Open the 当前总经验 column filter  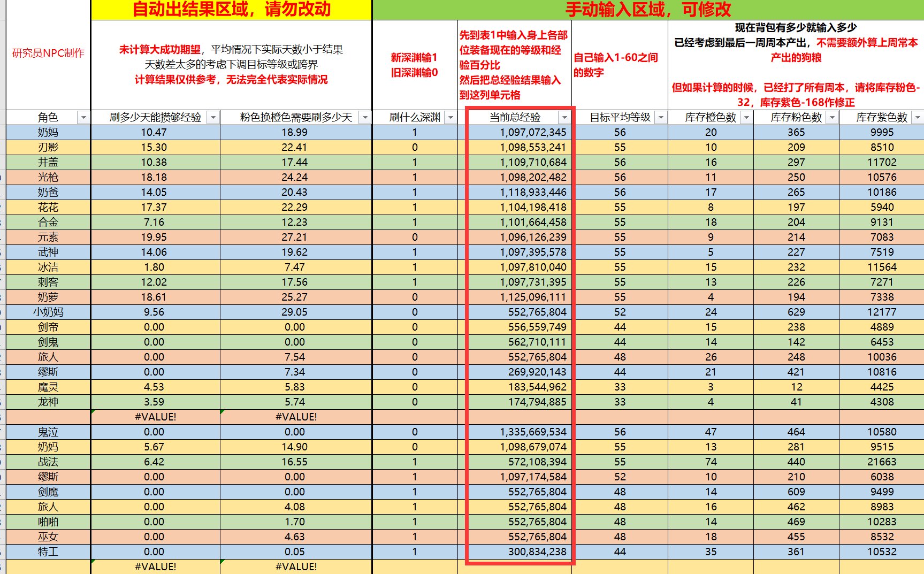[x=564, y=118]
